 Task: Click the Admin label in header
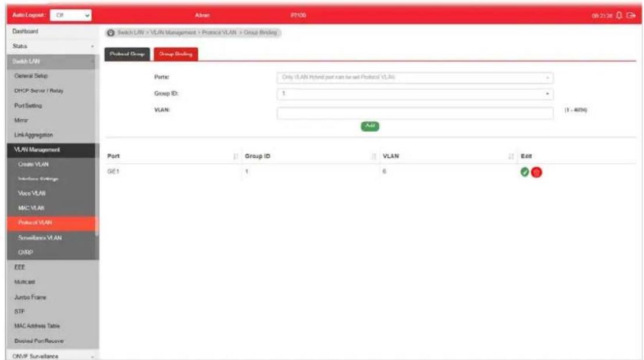click(202, 15)
